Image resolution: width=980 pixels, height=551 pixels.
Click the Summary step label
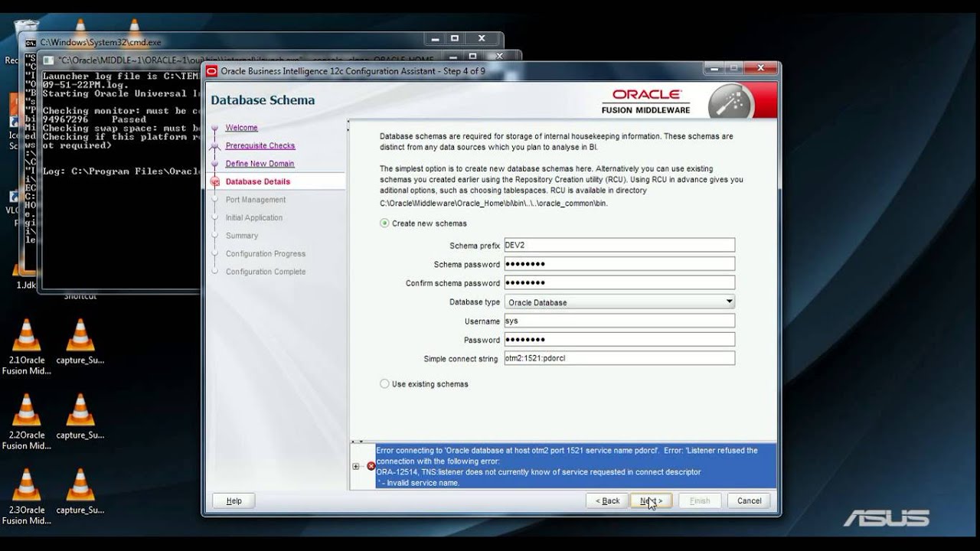pos(242,236)
